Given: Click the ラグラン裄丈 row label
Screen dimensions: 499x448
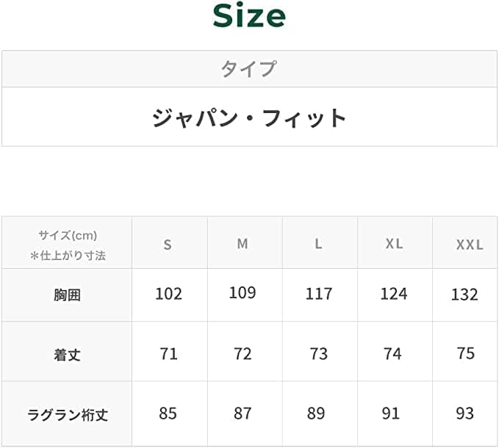Looking at the screenshot, I should [x=68, y=415].
